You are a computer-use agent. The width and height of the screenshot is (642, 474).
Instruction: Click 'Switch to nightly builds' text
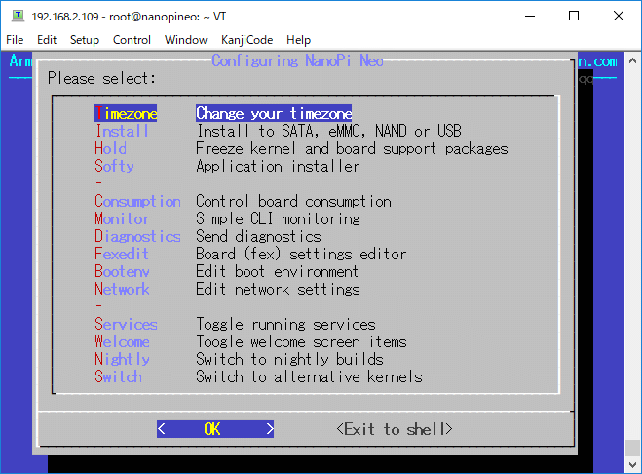click(290, 359)
